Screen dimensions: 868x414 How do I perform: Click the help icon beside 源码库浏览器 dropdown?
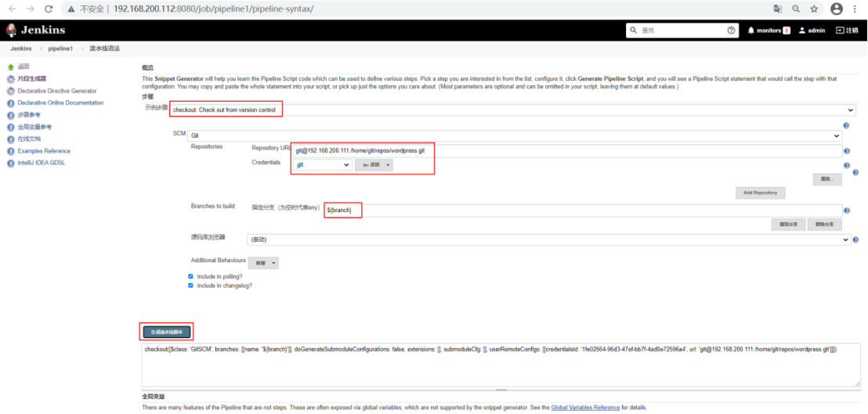click(855, 240)
